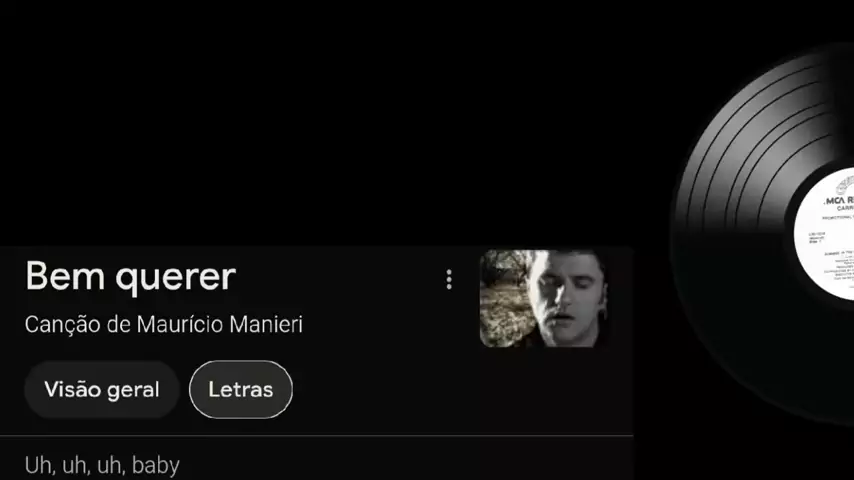Click the Bem querer song title
The width and height of the screenshot is (854, 480).
(130, 276)
